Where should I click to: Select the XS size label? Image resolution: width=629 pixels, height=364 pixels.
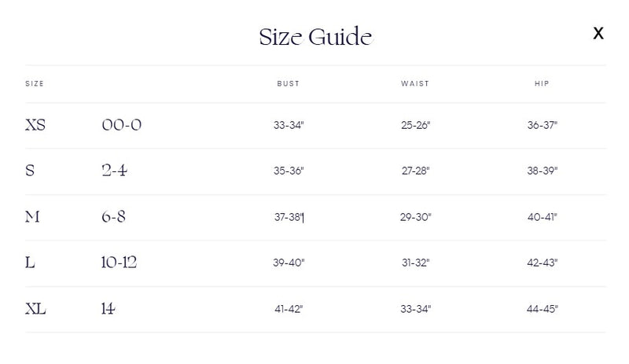pyautogui.click(x=35, y=125)
